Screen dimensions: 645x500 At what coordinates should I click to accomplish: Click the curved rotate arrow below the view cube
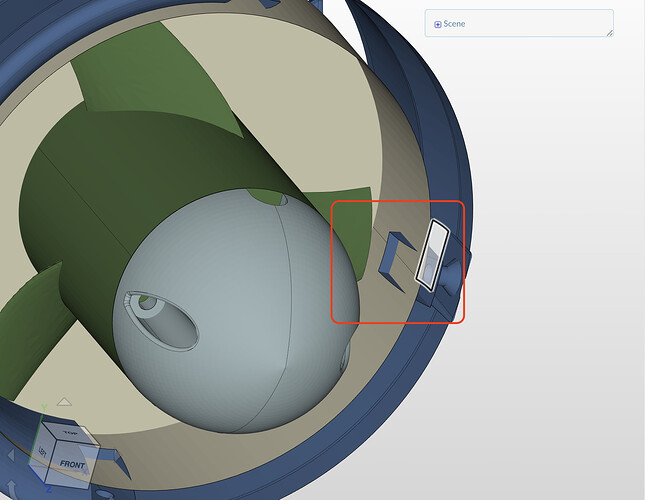[x=12, y=488]
